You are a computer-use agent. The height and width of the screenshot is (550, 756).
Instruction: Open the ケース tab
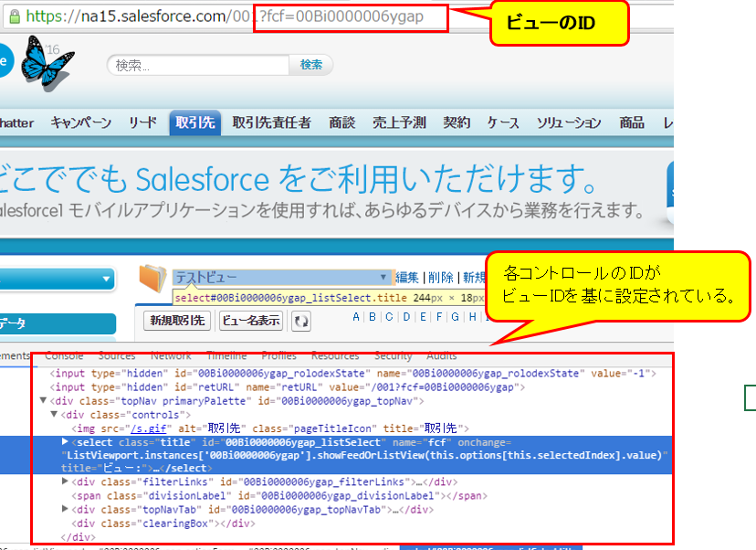pyautogui.click(x=503, y=123)
